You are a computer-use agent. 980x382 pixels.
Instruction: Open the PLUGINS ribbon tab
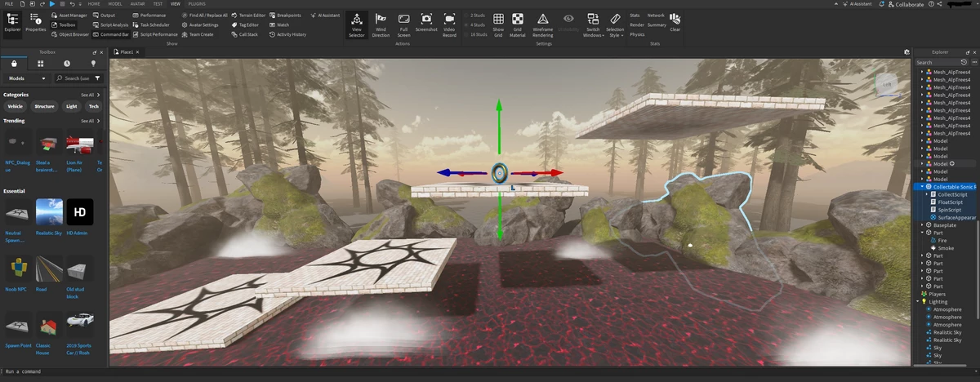coord(197,4)
